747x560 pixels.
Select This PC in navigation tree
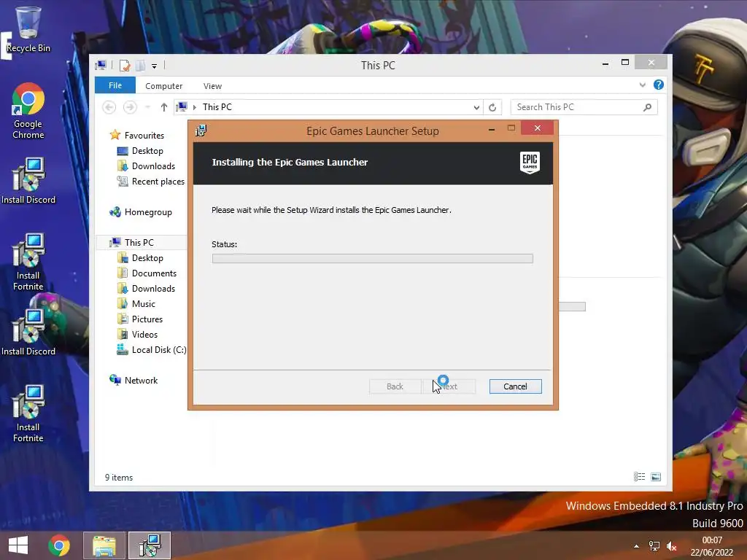[x=131, y=242]
